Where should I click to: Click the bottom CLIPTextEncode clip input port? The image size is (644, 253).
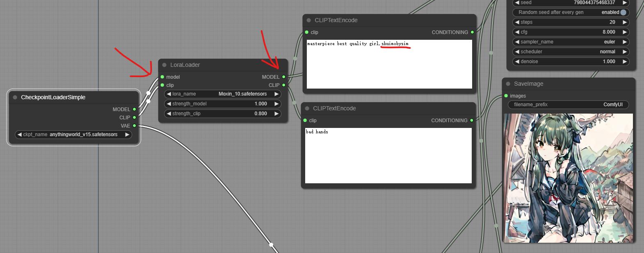point(305,120)
